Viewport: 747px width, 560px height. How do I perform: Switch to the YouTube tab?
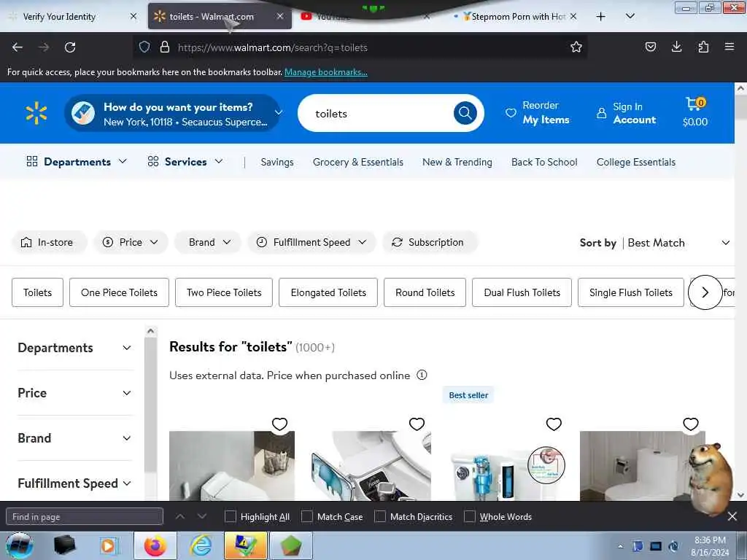click(365, 17)
